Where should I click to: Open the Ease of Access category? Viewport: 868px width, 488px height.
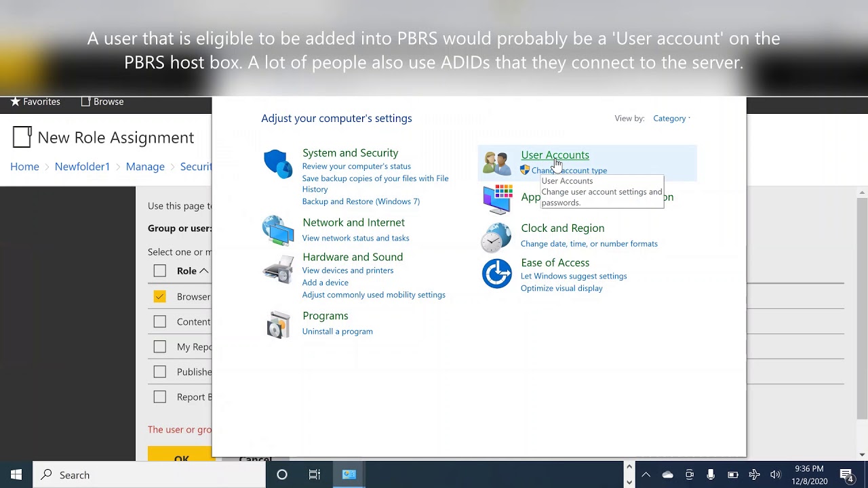point(555,263)
